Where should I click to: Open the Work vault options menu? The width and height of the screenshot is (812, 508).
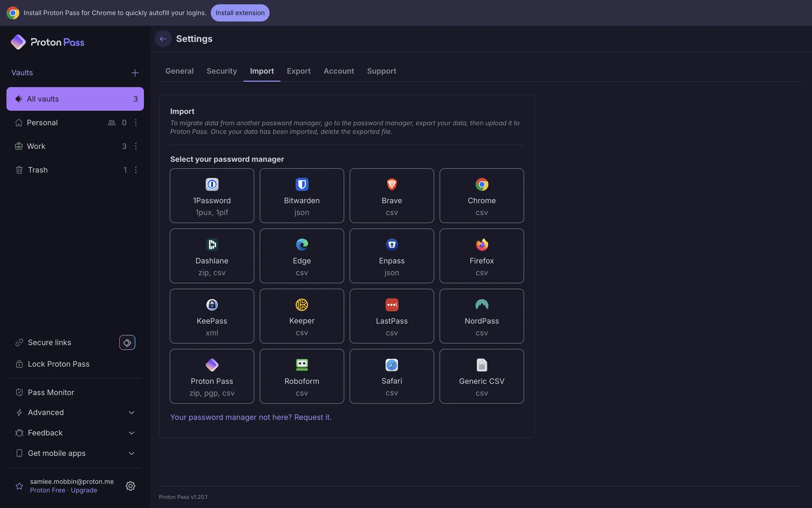tap(136, 146)
